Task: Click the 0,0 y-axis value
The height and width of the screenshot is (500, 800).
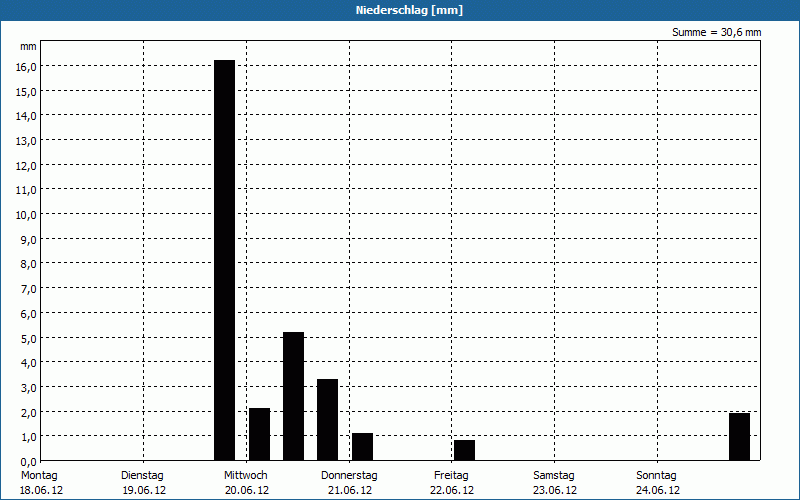Action: (x=29, y=462)
